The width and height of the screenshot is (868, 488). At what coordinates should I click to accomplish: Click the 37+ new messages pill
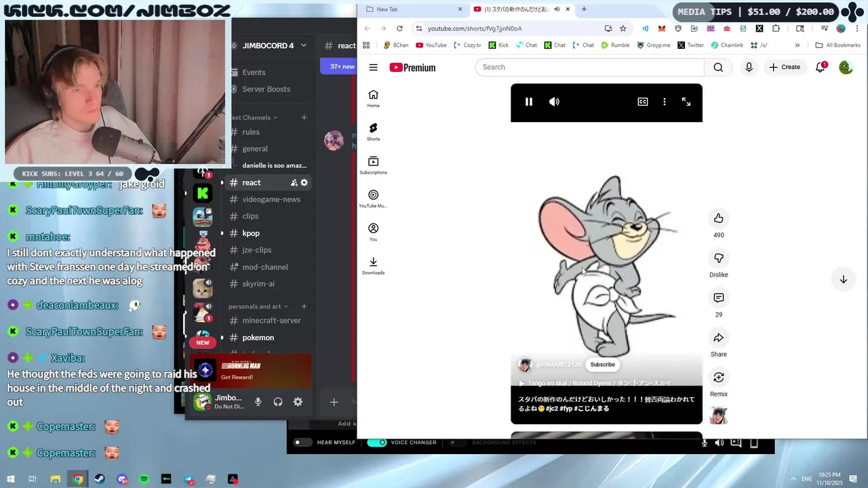click(338, 66)
